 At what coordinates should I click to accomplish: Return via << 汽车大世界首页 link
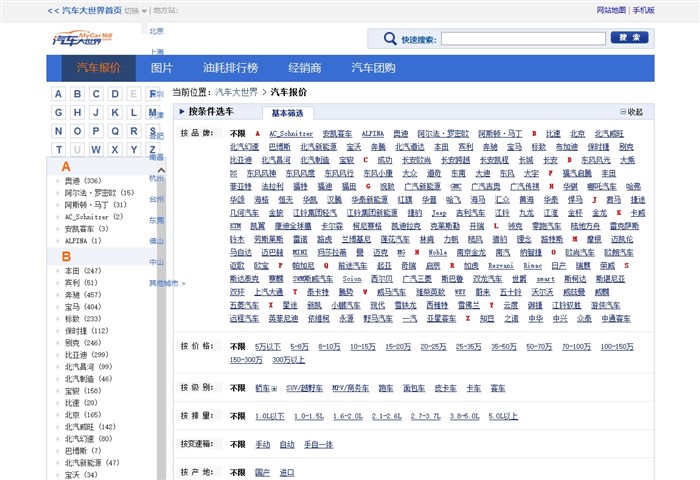[84, 10]
